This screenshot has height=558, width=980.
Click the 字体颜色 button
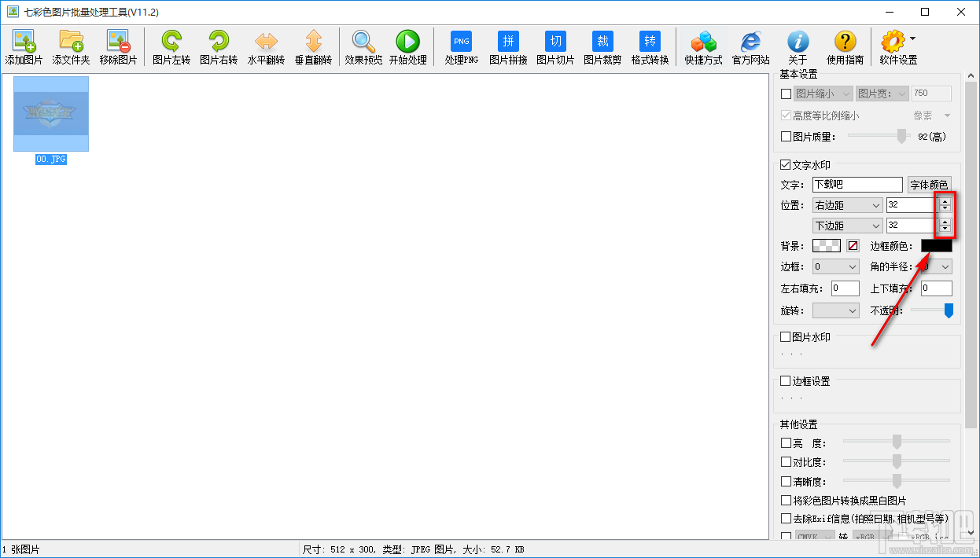point(929,185)
